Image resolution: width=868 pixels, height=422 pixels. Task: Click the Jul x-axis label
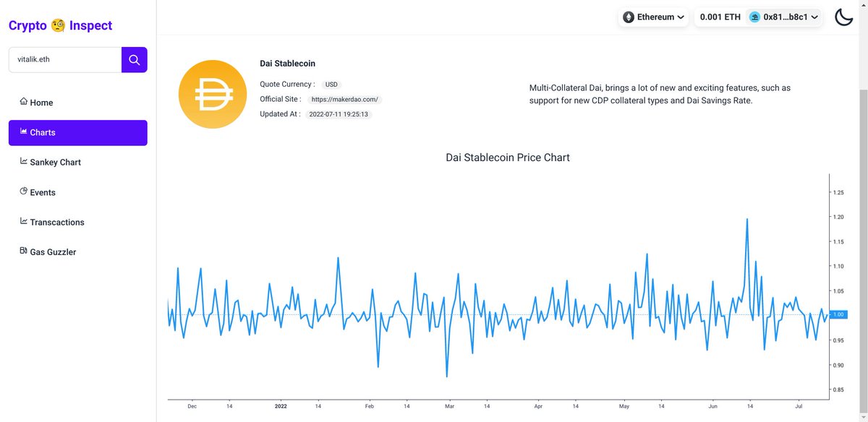799,406
